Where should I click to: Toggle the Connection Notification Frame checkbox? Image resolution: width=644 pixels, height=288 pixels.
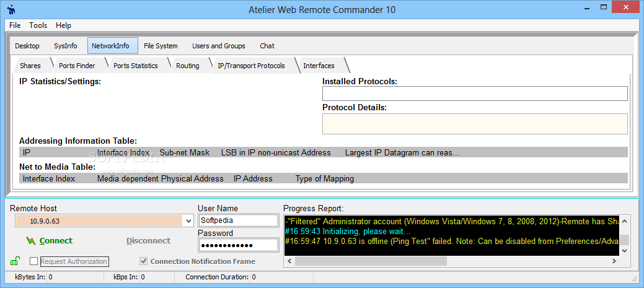pyautogui.click(x=144, y=261)
